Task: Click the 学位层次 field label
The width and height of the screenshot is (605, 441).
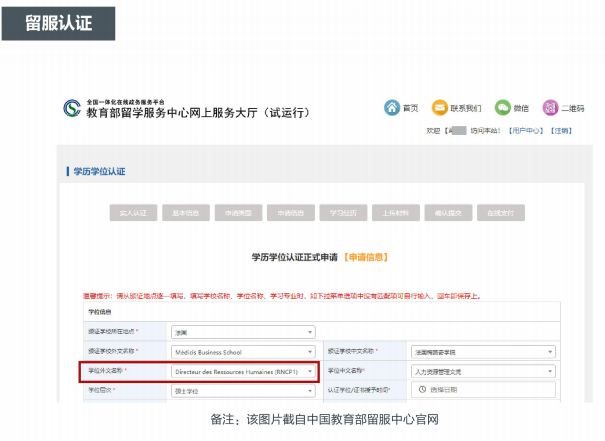Action: pyautogui.click(x=101, y=390)
